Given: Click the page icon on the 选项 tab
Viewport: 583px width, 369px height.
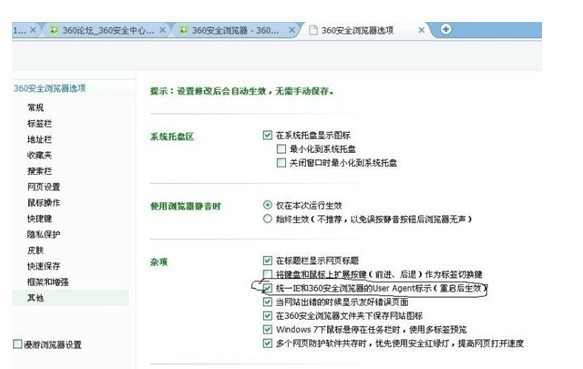Looking at the screenshot, I should pos(313,30).
